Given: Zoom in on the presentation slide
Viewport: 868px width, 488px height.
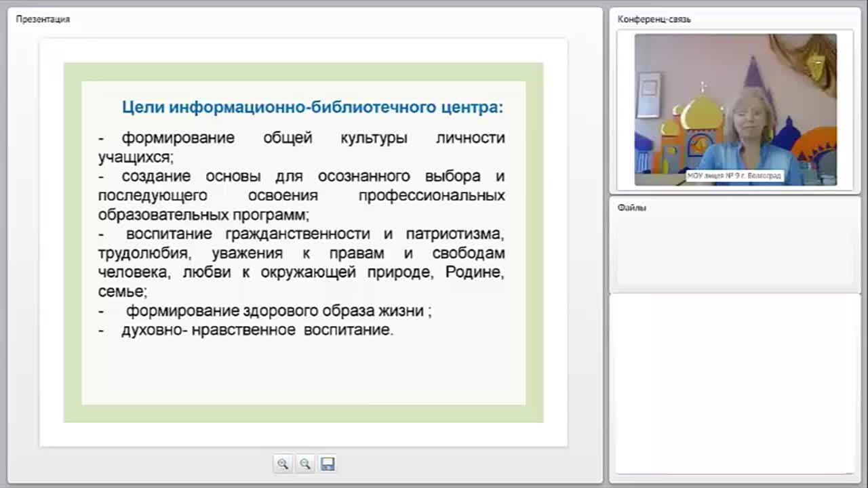Looking at the screenshot, I should coord(283,464).
